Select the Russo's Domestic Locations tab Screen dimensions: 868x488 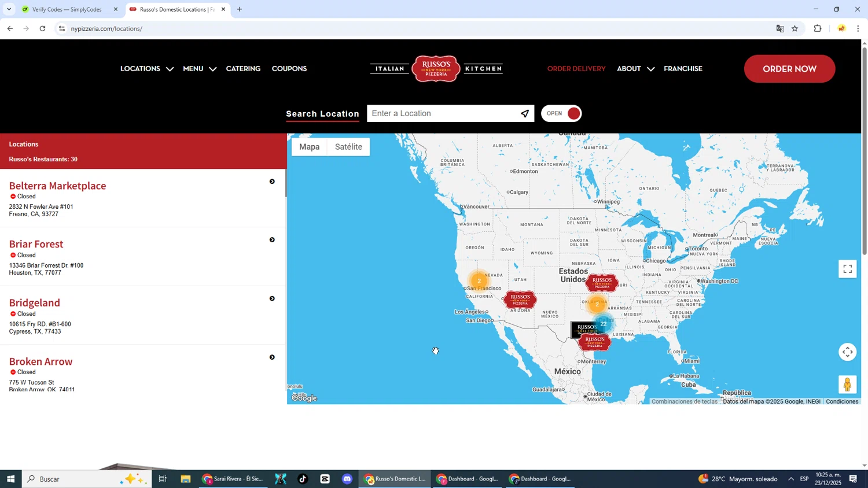pos(176,9)
